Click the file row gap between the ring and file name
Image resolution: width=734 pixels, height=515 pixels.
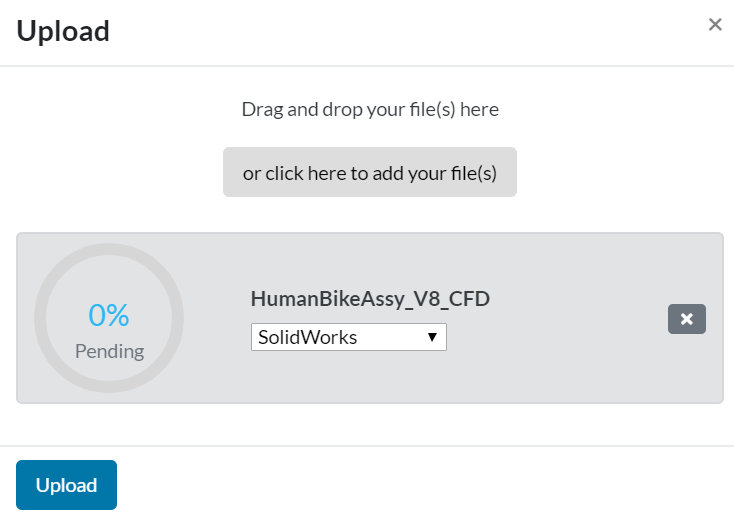point(217,319)
